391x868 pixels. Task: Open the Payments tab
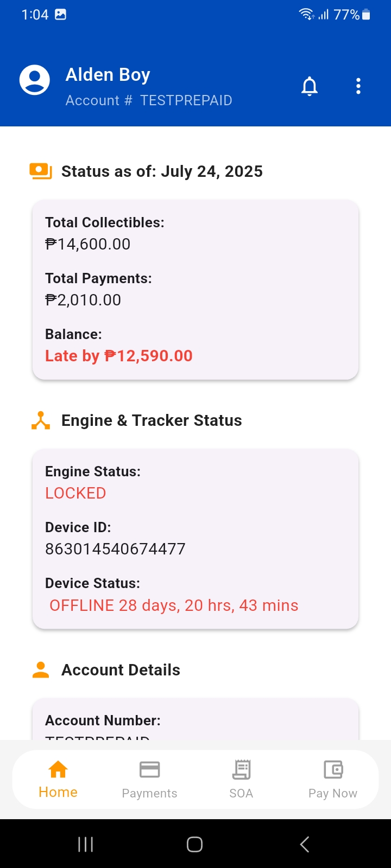tap(149, 780)
